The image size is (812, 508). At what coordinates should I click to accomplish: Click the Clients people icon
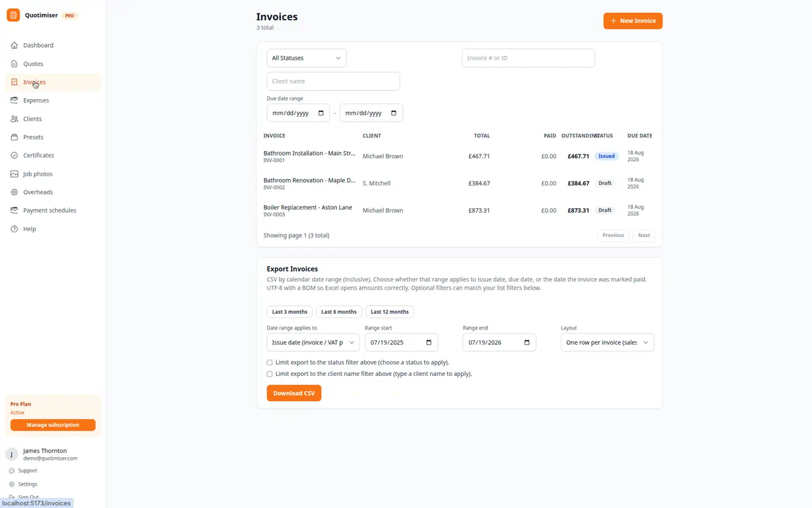pyautogui.click(x=15, y=119)
